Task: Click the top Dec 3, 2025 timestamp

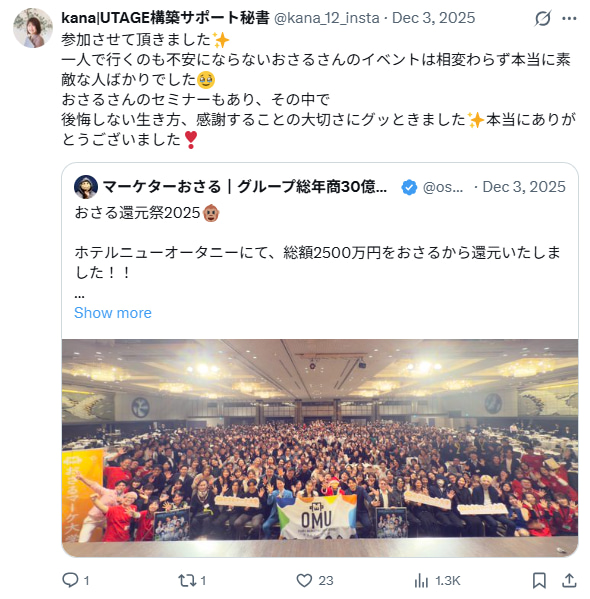Action: 433,18
